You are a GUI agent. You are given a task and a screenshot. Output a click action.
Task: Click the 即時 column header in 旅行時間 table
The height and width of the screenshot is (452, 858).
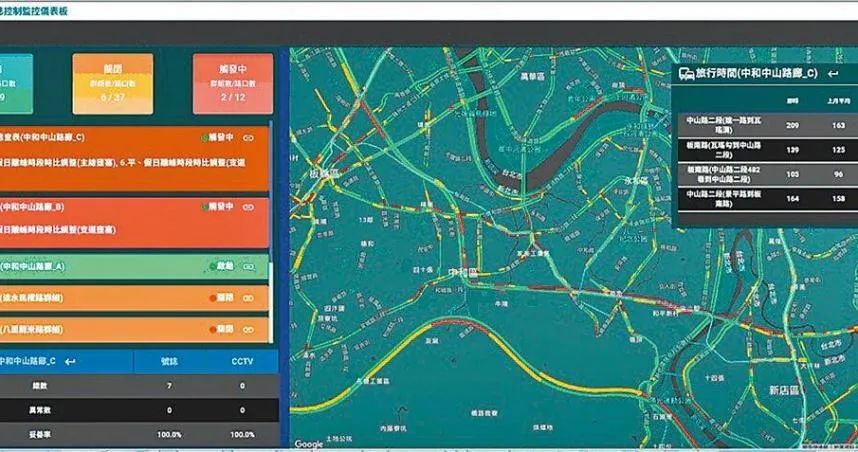792,101
